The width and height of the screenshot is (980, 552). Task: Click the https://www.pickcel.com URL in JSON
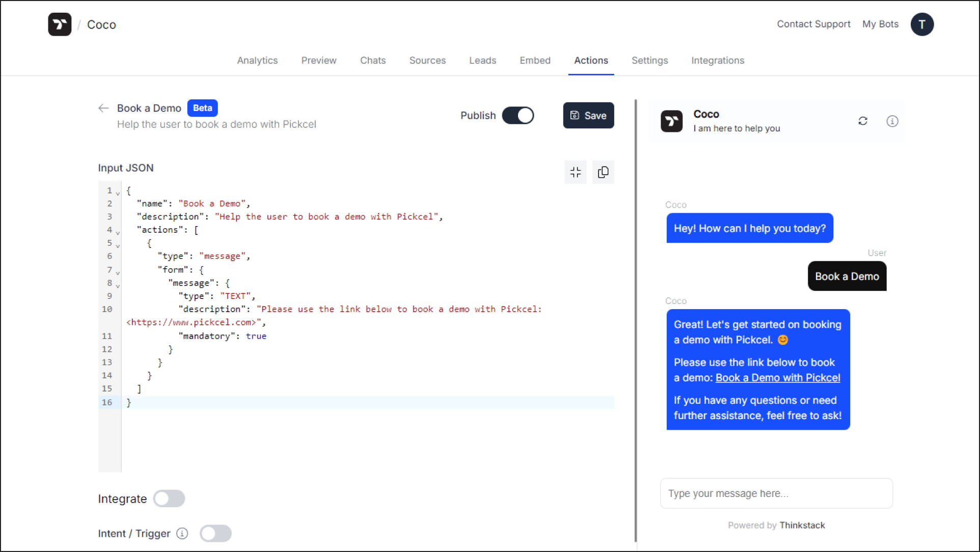194,322
